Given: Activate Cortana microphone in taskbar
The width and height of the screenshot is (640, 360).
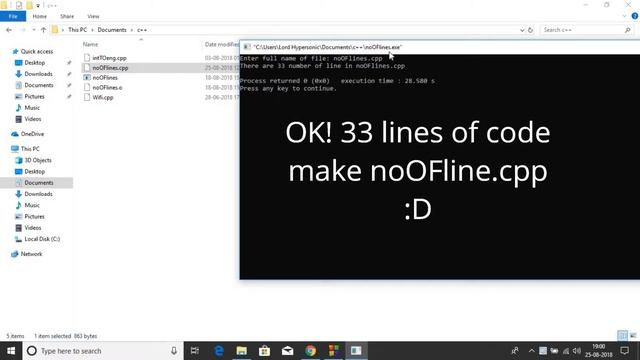Looking at the screenshot, I should [174, 351].
